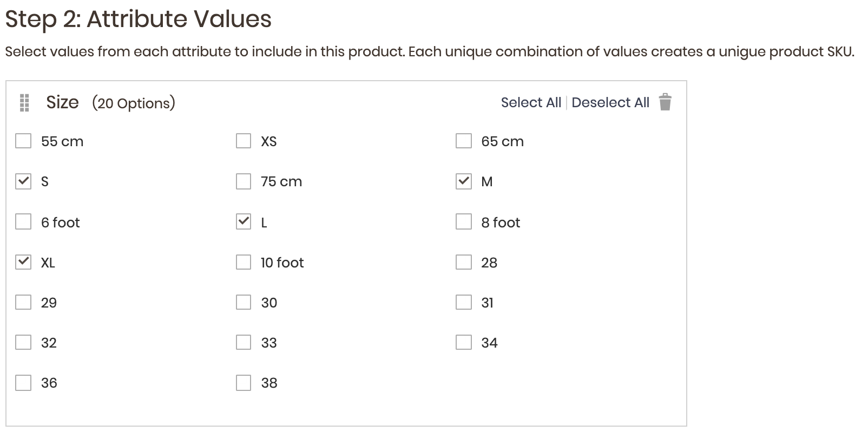868x431 pixels.
Task: Uncheck the M size checkbox
Action: pos(464,181)
